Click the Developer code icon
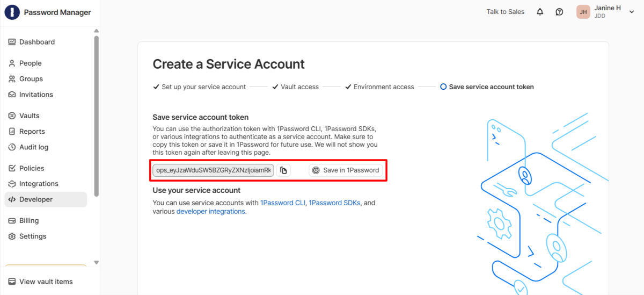644x295 pixels. click(x=12, y=199)
